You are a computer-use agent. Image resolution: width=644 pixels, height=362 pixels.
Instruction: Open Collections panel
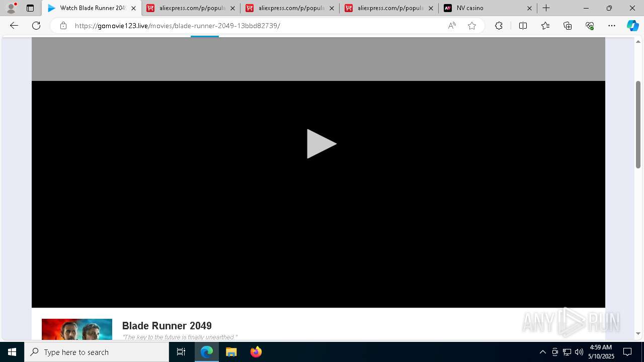tap(568, 26)
